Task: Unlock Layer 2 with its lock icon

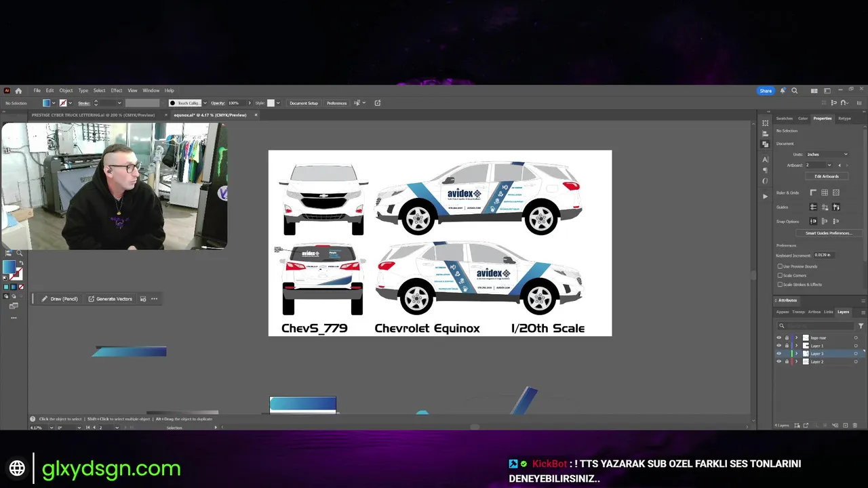Action: [x=787, y=361]
